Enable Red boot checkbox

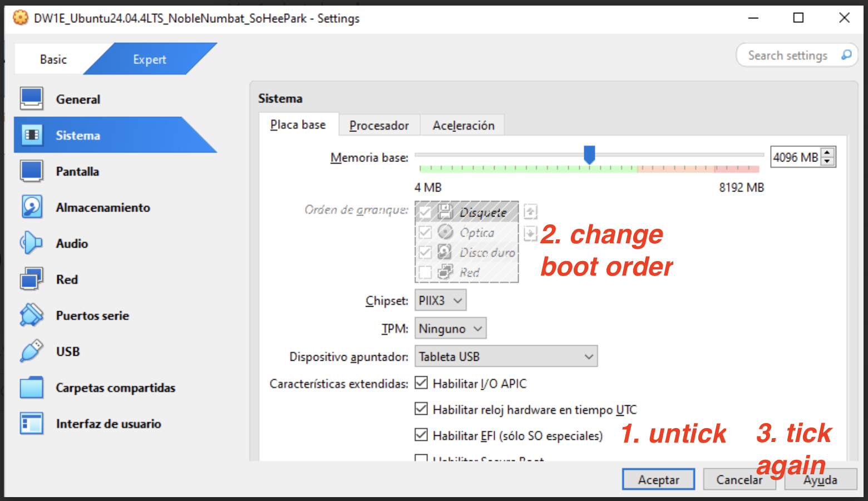pos(425,272)
